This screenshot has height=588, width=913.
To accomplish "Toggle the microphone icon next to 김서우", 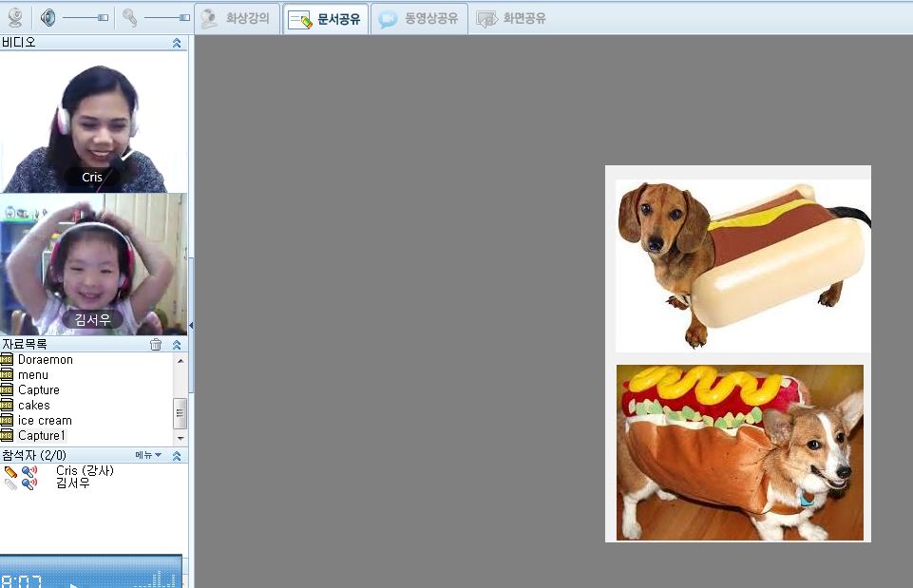I will pos(29,484).
